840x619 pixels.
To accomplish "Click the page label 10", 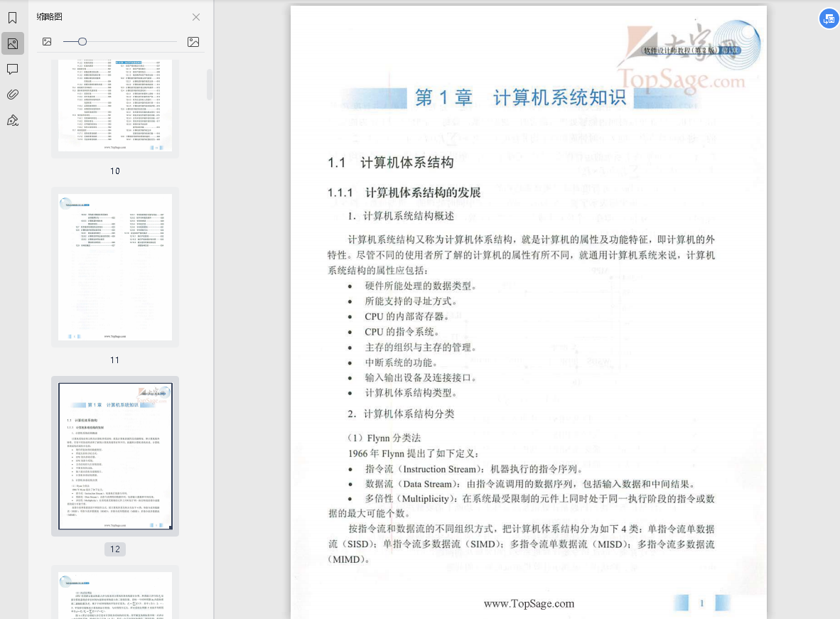I will [x=115, y=171].
